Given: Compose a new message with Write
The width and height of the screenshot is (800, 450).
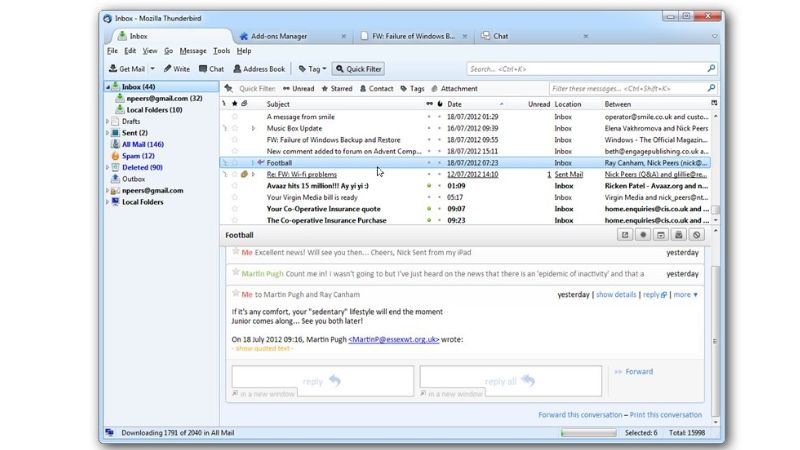Looking at the screenshot, I should click(x=177, y=69).
